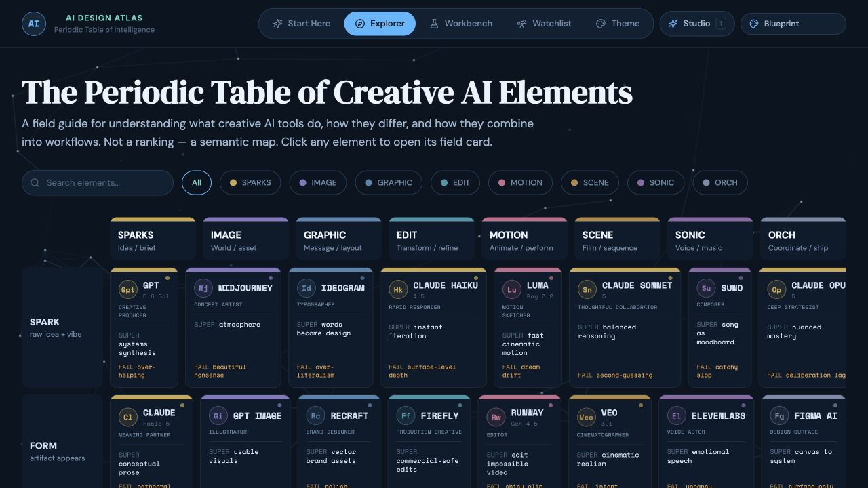Click the SONIC column header
The image size is (868, 488).
click(x=710, y=239)
